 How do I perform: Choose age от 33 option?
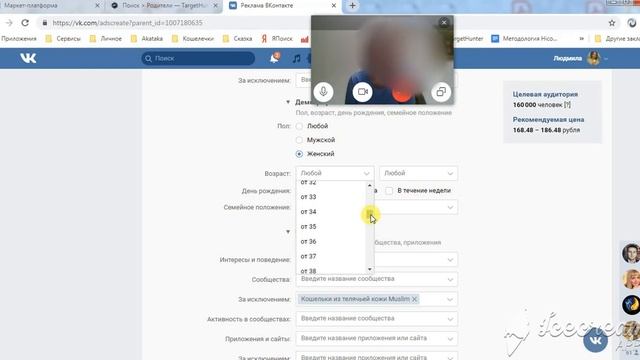point(331,197)
